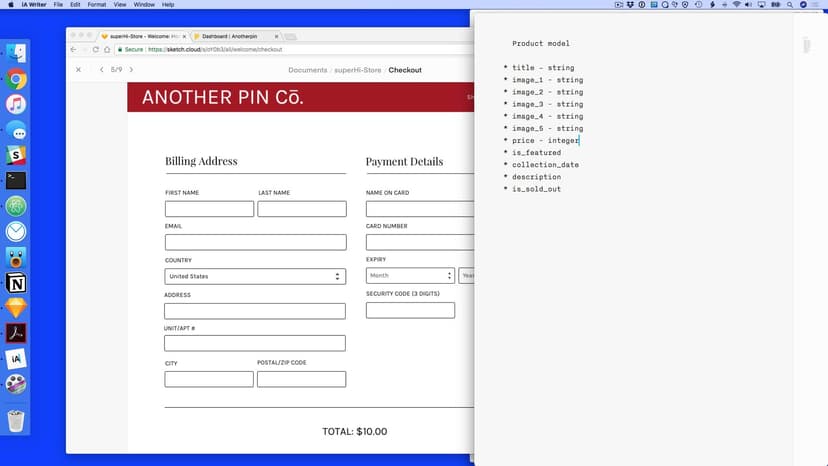This screenshot has width=828, height=466.
Task: Click the browser reload button
Action: point(95,49)
